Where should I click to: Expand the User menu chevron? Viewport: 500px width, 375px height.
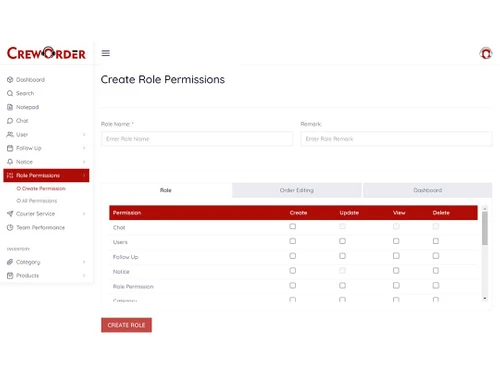coord(84,134)
